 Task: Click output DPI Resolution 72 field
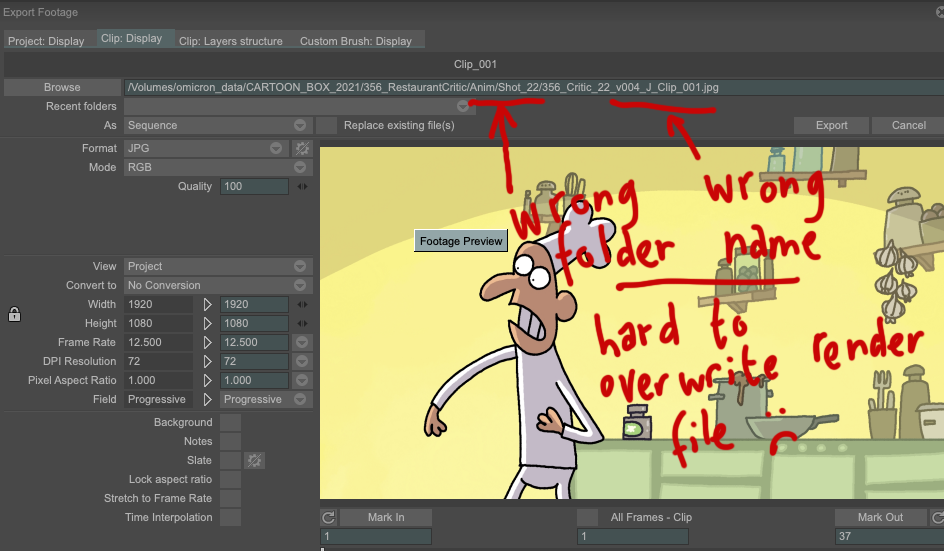pyautogui.click(x=254, y=362)
